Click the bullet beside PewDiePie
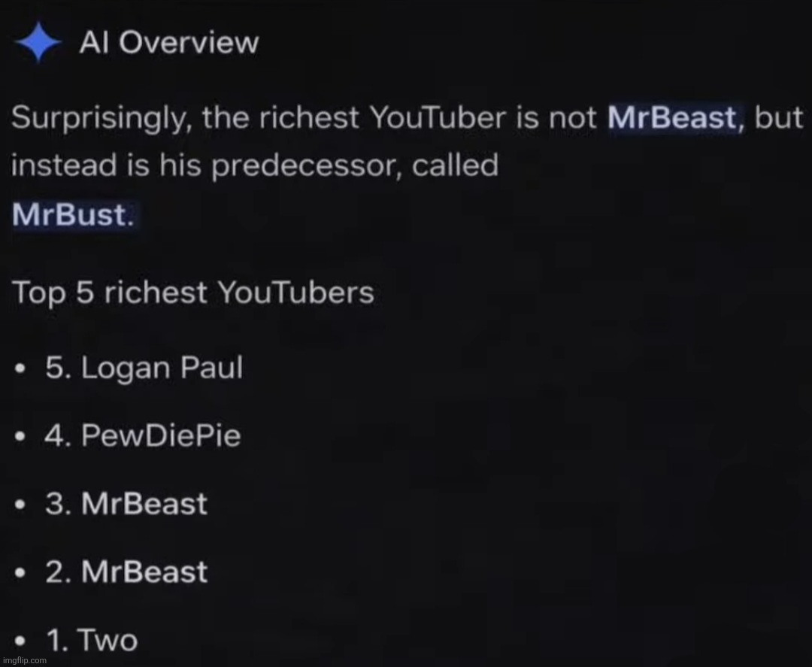Image resolution: width=812 pixels, height=667 pixels. point(22,437)
